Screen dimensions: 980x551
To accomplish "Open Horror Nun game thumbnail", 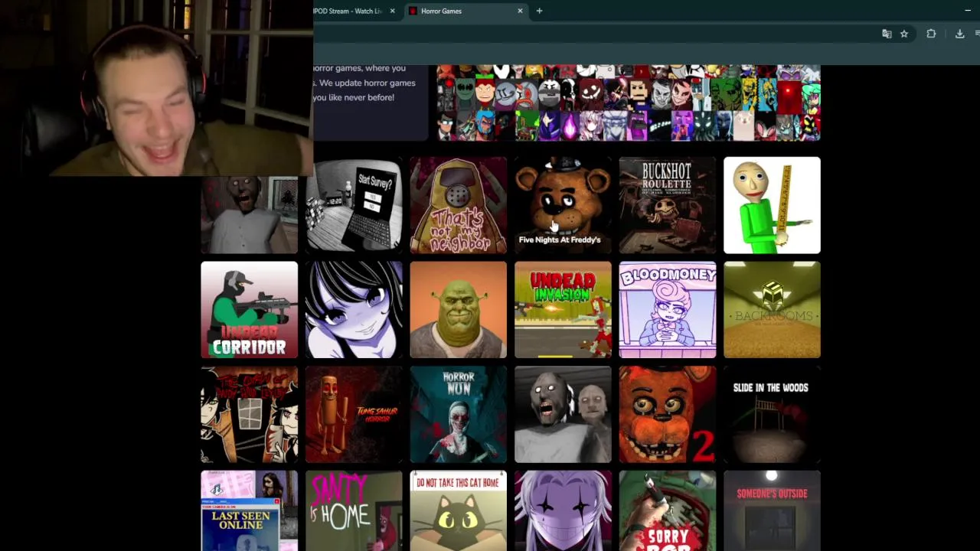I will (x=458, y=415).
